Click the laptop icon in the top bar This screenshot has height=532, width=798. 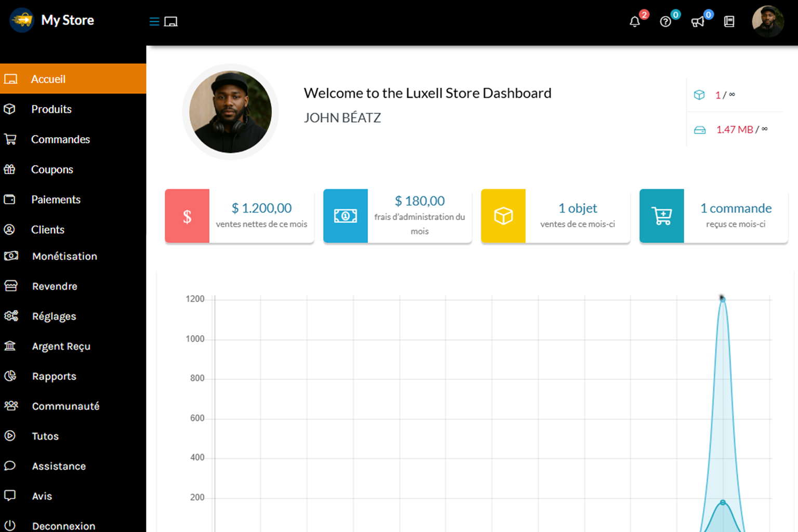click(x=171, y=22)
